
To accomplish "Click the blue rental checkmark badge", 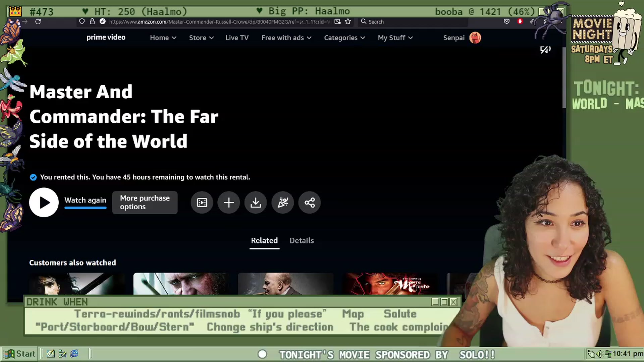I will pyautogui.click(x=33, y=177).
